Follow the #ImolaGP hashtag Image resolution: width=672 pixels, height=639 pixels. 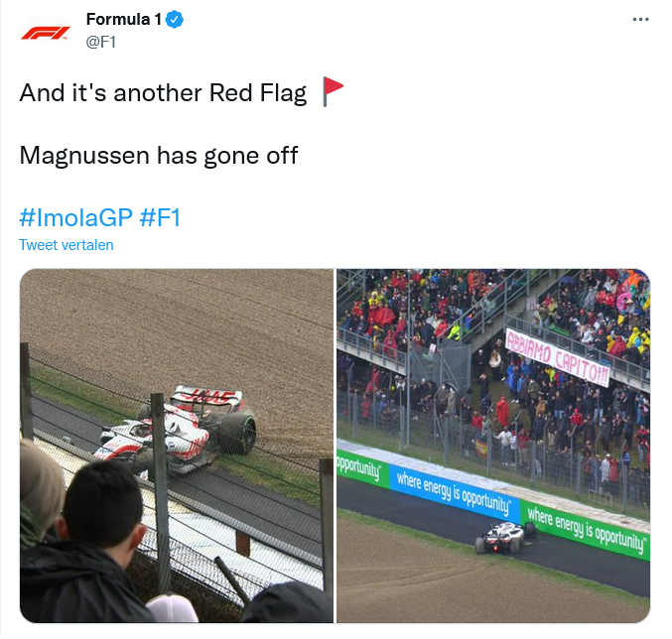click(75, 217)
